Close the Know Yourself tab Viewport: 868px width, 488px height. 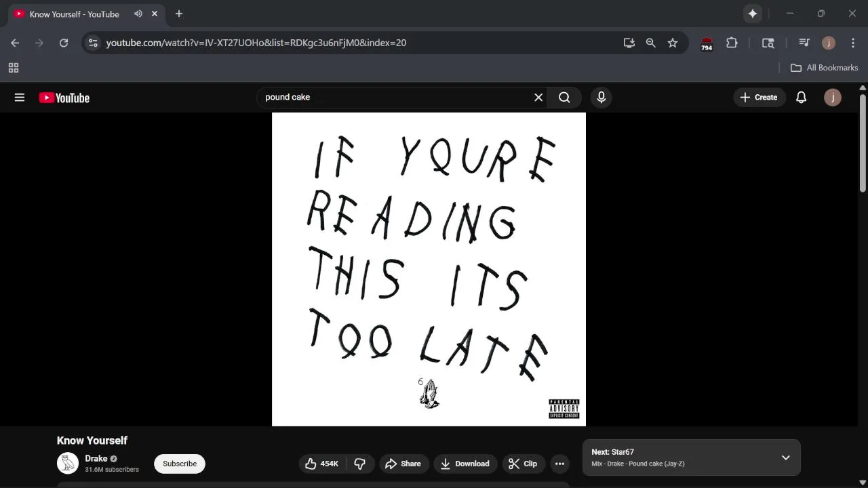(155, 14)
